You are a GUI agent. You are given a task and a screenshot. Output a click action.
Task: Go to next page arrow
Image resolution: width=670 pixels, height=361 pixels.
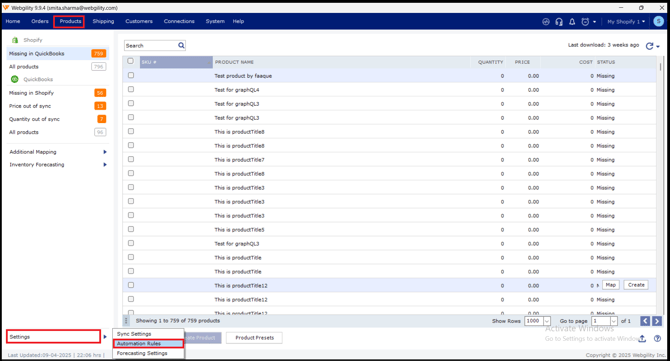(x=657, y=321)
